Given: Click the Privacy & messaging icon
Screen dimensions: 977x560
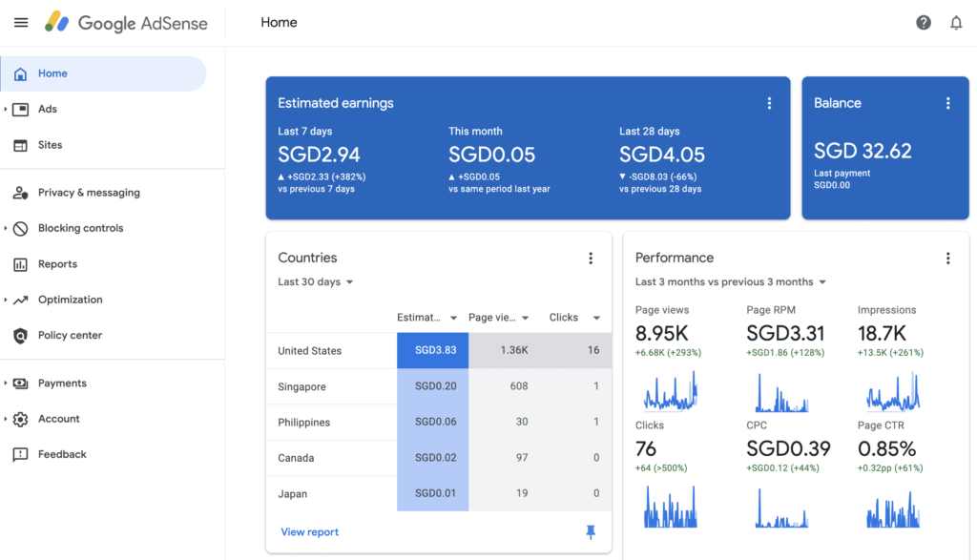Looking at the screenshot, I should click(21, 193).
